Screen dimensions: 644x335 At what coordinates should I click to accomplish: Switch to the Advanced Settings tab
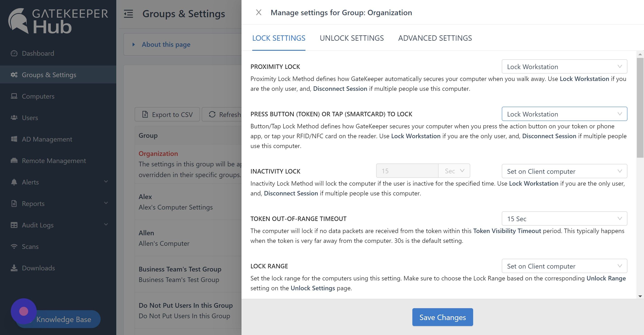(x=435, y=38)
